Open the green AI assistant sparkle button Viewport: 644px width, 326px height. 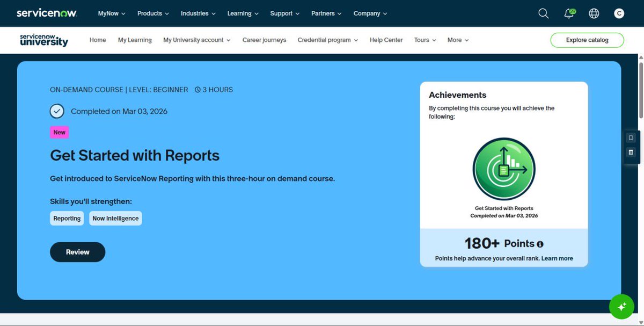622,307
